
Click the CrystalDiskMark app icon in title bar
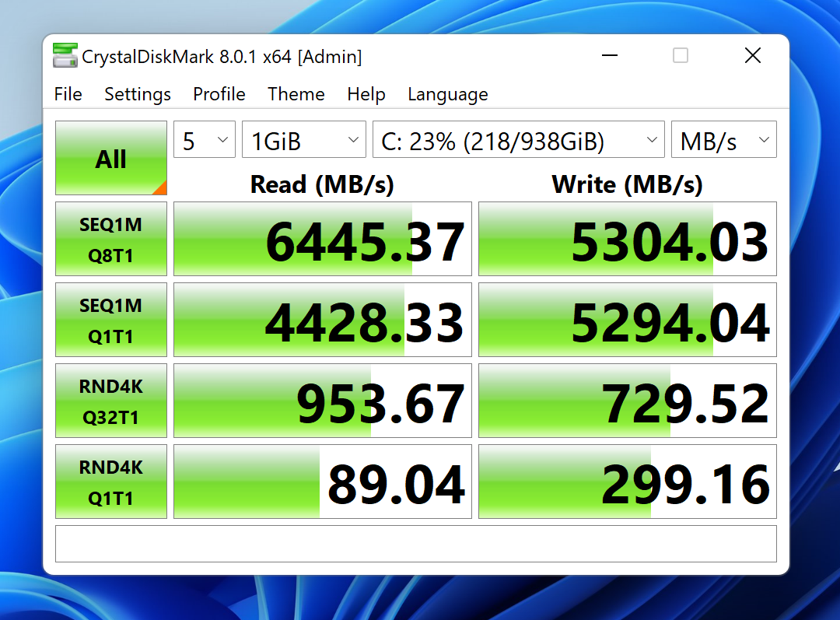(x=65, y=56)
